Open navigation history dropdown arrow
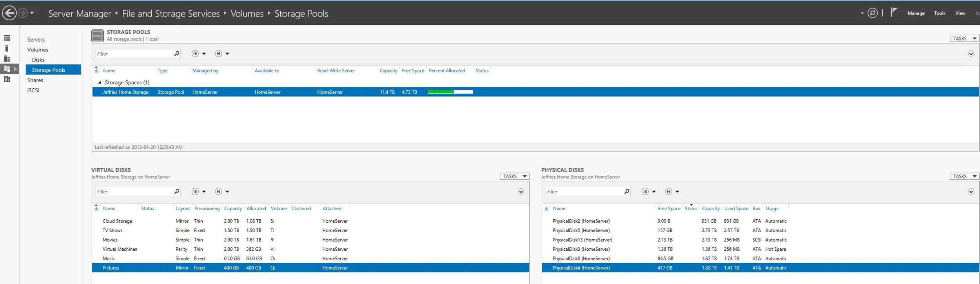Screen dimensions: 980x284 [x=32, y=13]
